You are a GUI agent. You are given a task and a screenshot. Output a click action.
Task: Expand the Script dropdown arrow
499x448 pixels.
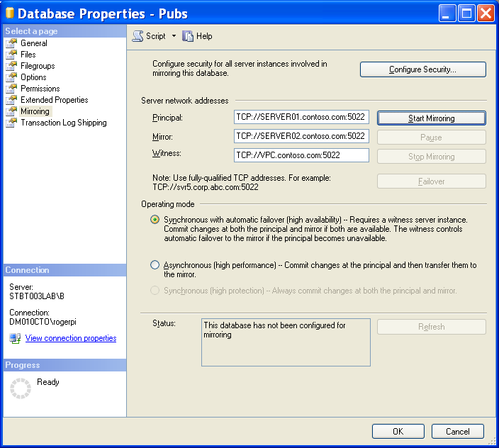[x=174, y=36]
